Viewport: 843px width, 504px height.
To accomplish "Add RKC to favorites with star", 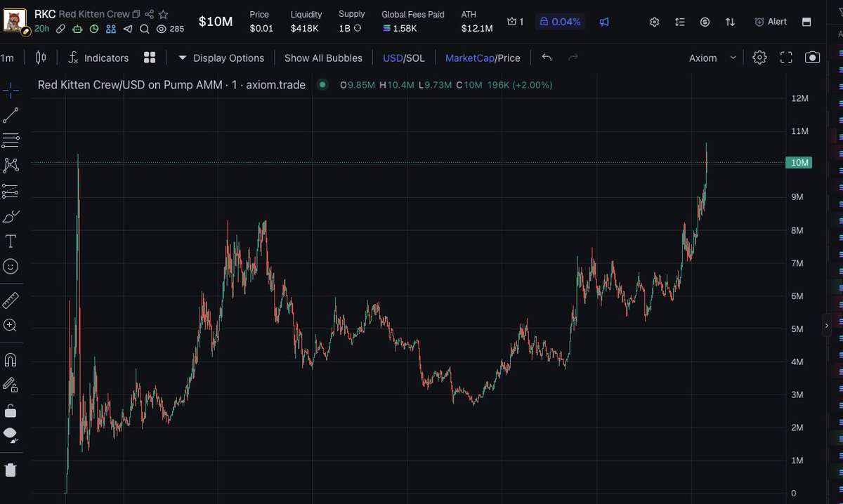I will (x=163, y=14).
